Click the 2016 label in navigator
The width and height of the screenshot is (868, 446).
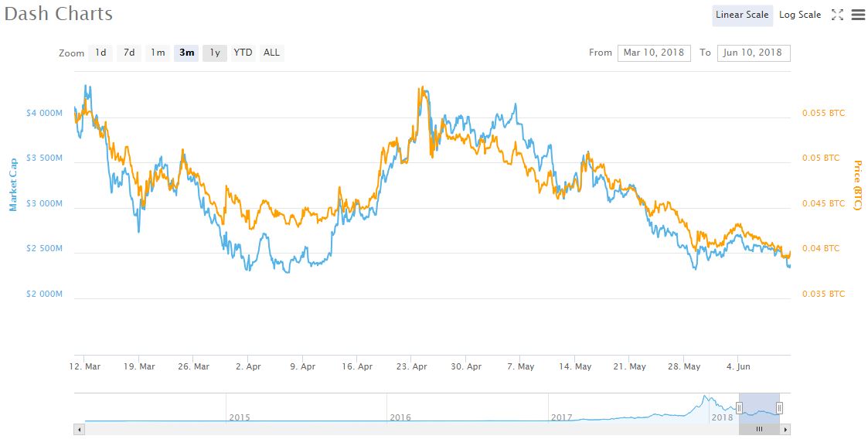pyautogui.click(x=400, y=417)
